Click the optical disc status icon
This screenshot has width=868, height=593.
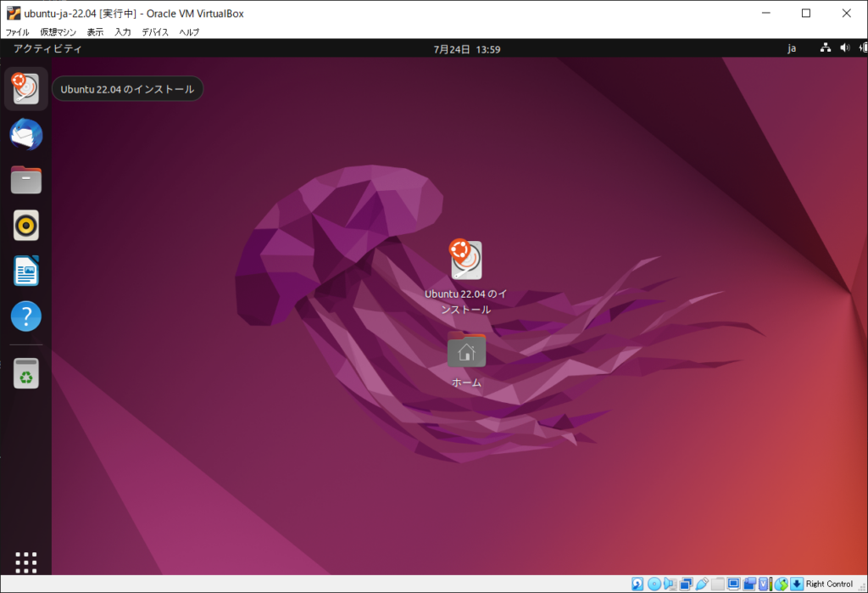[x=654, y=584]
